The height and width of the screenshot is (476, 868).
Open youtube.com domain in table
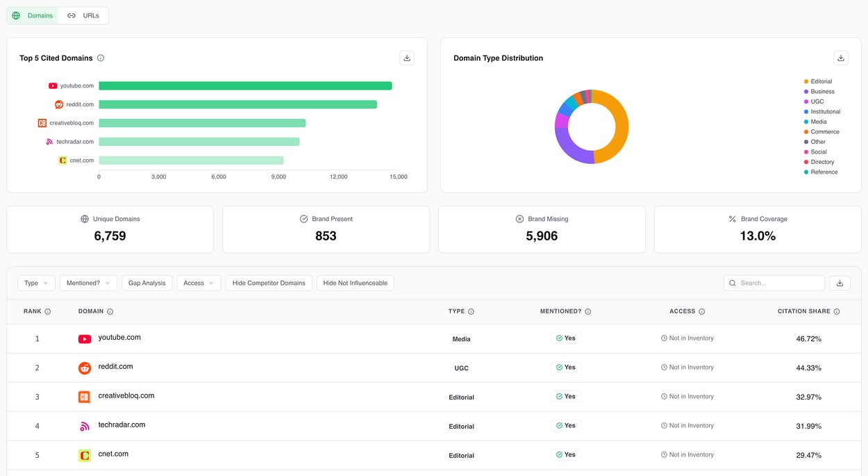click(119, 338)
